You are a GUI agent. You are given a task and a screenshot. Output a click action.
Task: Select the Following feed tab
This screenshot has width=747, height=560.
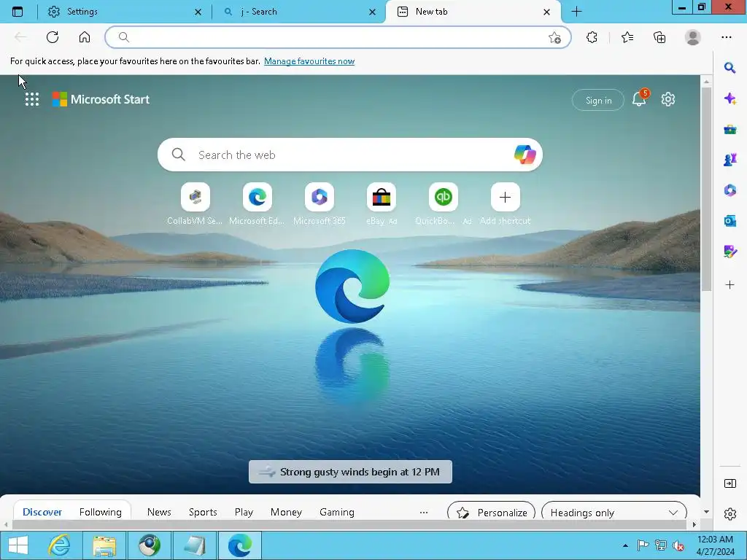pyautogui.click(x=101, y=512)
